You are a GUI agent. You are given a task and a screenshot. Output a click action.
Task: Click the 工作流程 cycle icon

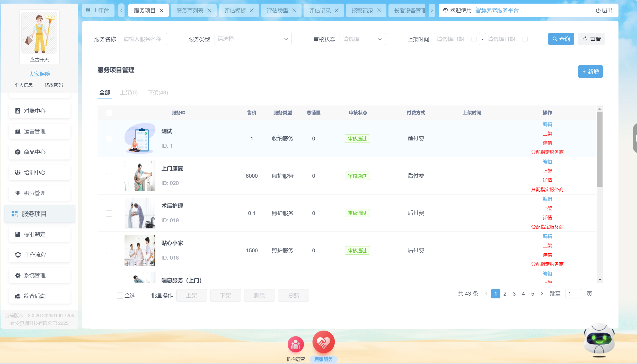18,255
